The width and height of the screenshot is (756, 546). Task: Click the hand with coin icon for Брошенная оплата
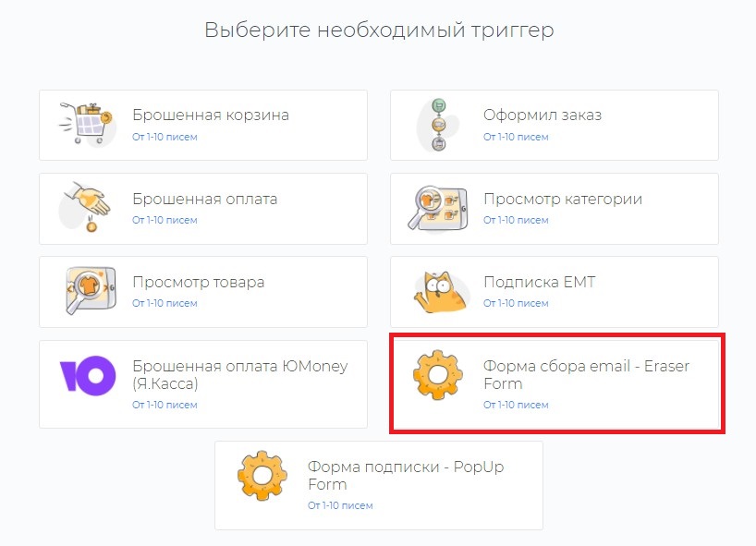(86, 207)
